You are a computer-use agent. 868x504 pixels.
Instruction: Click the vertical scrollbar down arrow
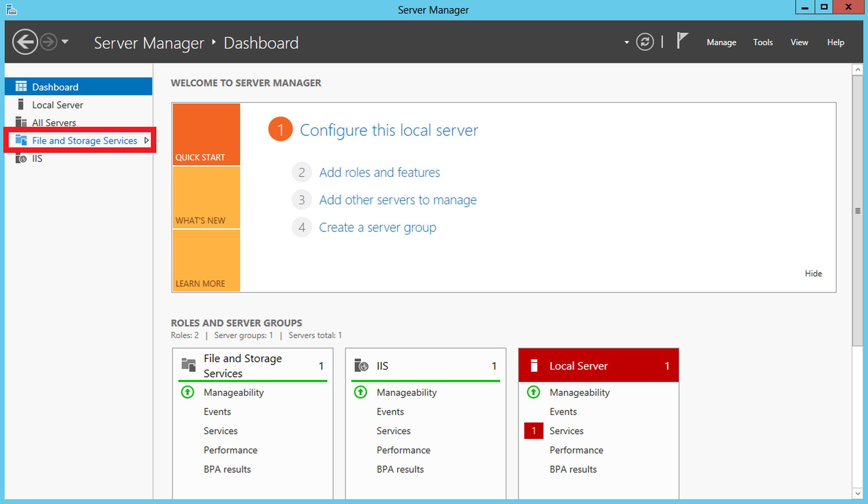pyautogui.click(x=857, y=493)
